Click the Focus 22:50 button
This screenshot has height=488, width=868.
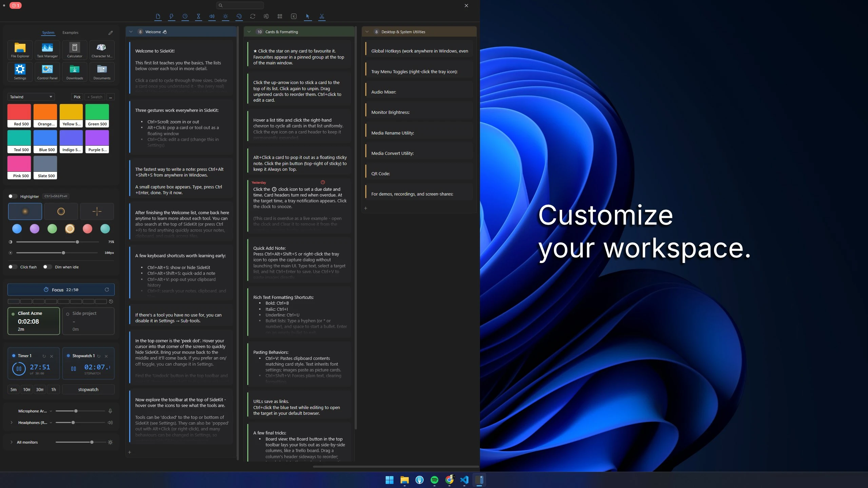(x=61, y=290)
